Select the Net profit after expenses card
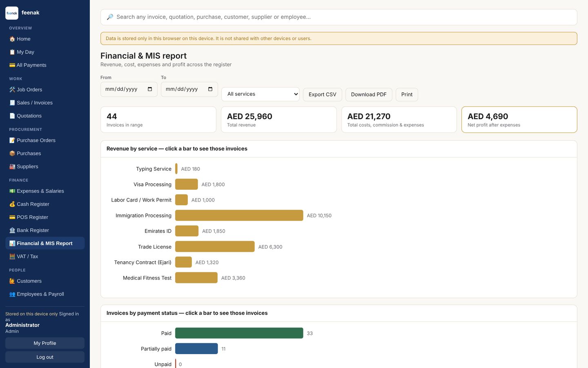 pyautogui.click(x=519, y=120)
